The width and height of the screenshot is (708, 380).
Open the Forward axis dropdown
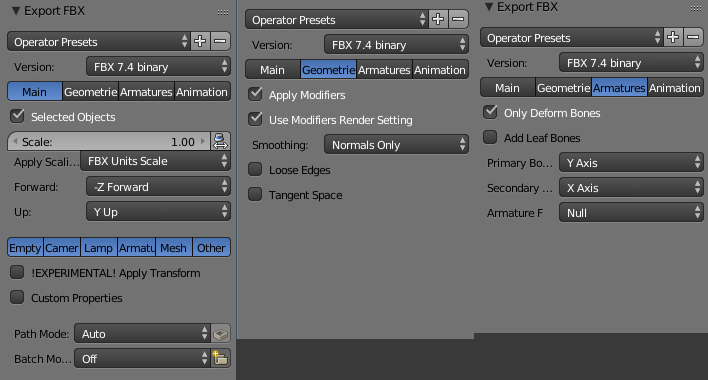coord(158,187)
